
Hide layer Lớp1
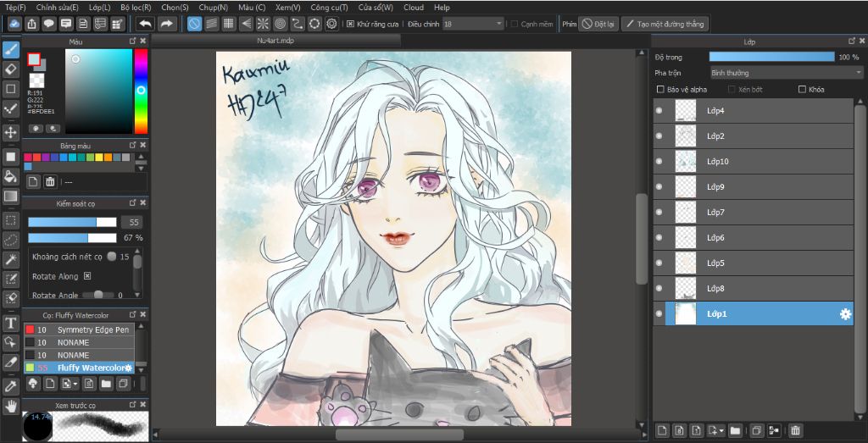[x=659, y=314]
